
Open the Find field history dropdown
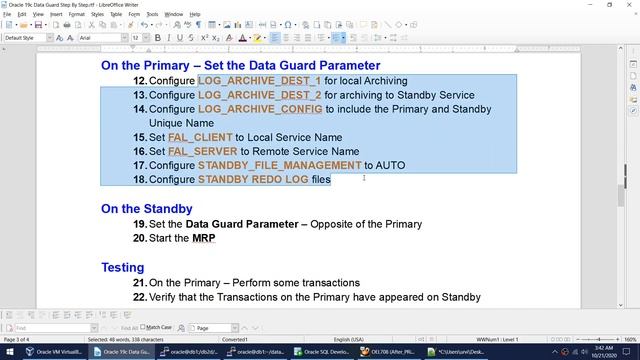coord(94,328)
